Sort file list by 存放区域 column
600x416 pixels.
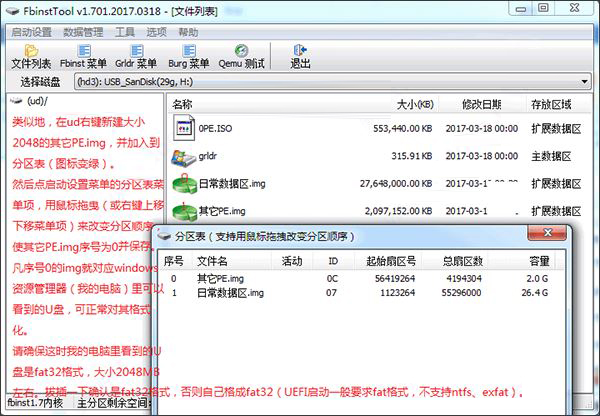click(x=551, y=104)
